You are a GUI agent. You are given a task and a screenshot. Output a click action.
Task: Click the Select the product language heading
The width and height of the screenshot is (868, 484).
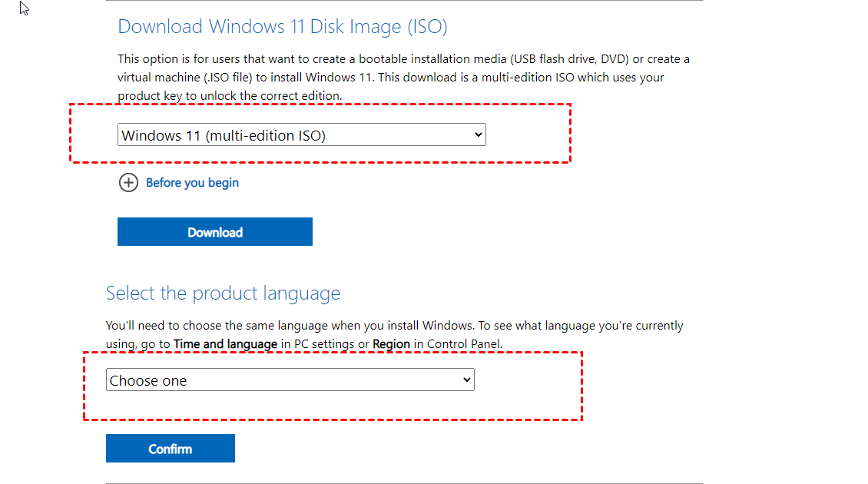(223, 293)
